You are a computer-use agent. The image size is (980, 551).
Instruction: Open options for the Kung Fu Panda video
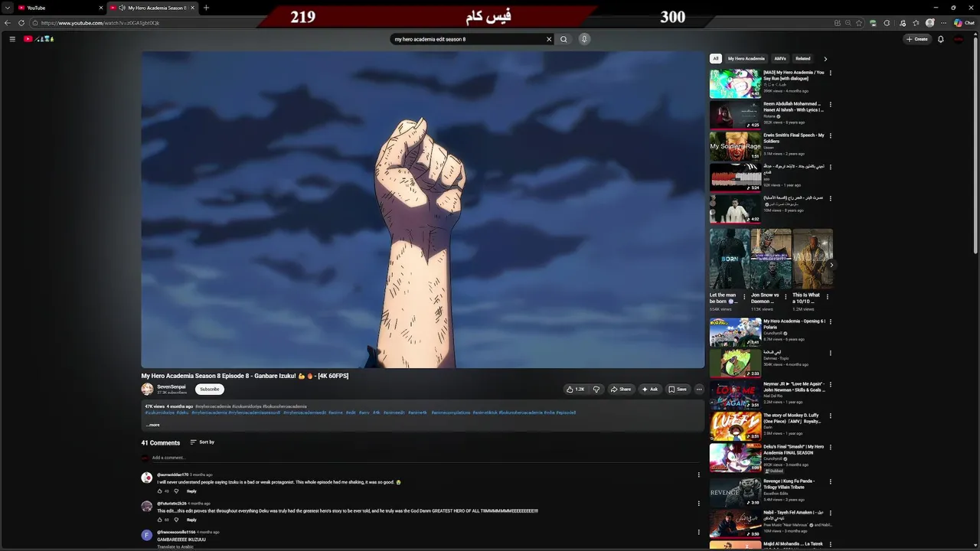pyautogui.click(x=830, y=481)
